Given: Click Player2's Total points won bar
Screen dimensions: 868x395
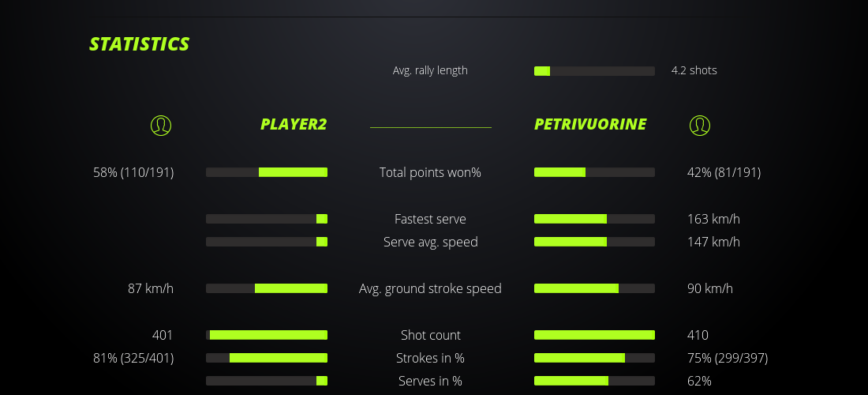Looking at the screenshot, I should tap(267, 172).
